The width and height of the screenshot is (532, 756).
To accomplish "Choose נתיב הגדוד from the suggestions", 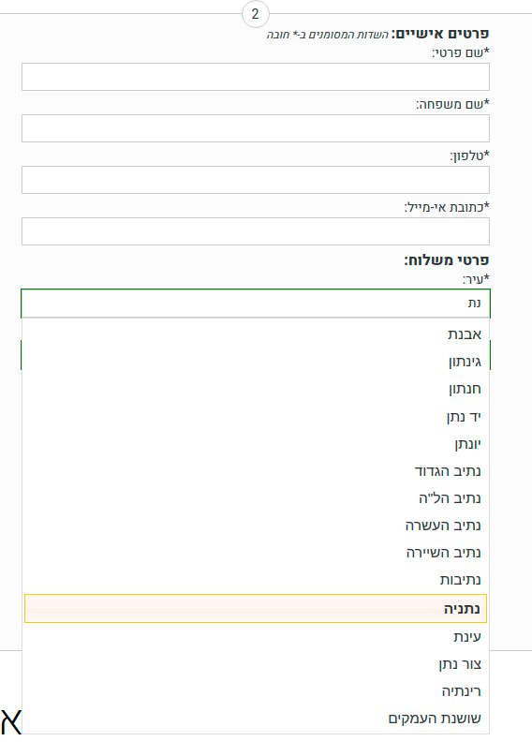I will click(x=256, y=470).
